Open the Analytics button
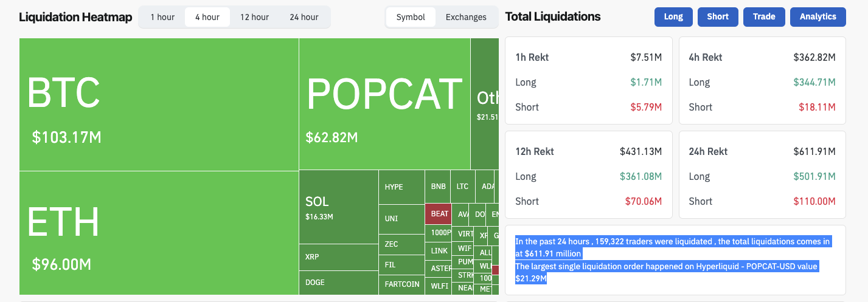This screenshot has width=868, height=302. [818, 17]
